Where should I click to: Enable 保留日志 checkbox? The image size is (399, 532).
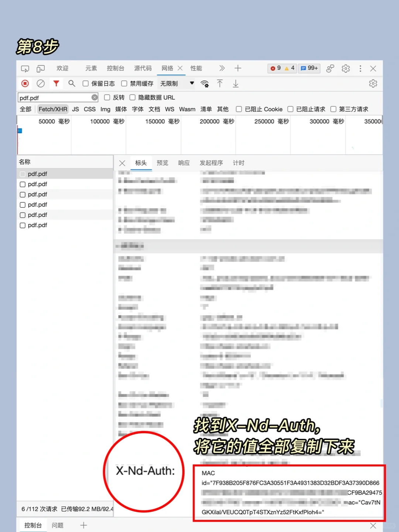pos(85,84)
